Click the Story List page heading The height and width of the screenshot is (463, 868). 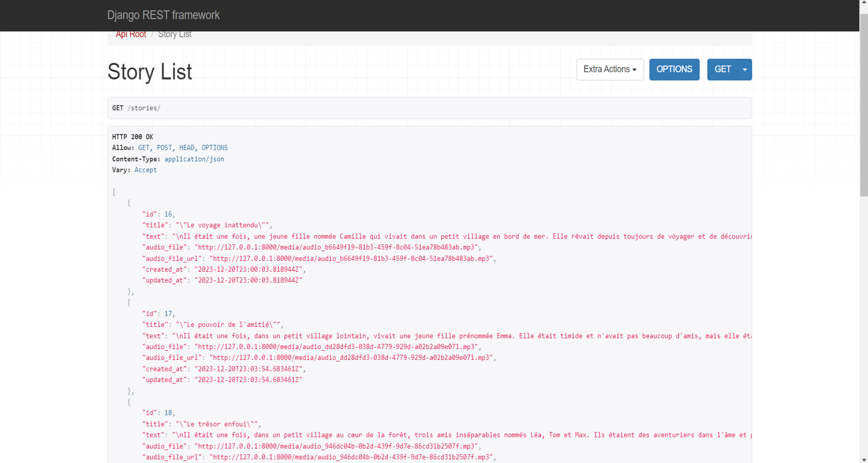150,71
